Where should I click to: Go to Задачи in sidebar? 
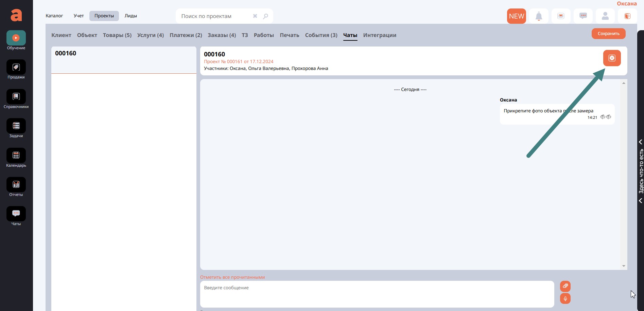(16, 126)
